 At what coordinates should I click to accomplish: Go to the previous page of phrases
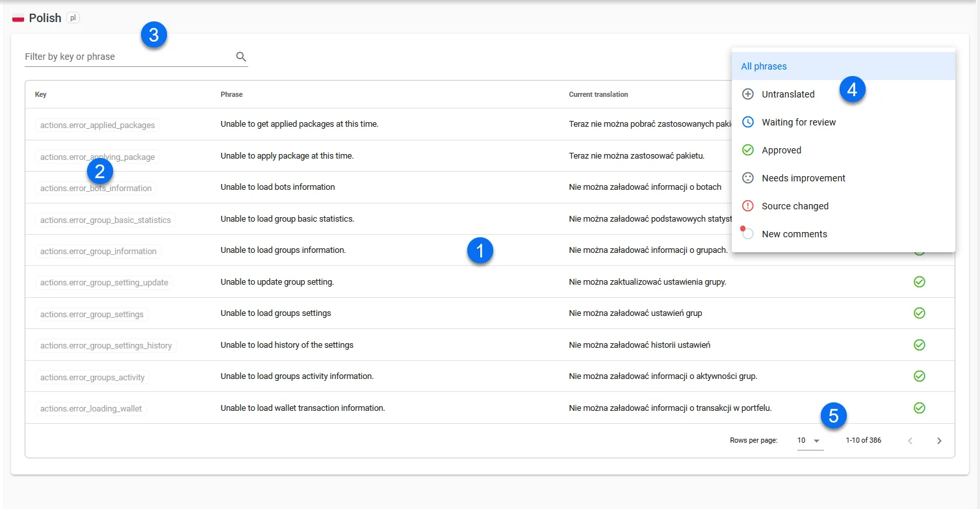(x=910, y=441)
